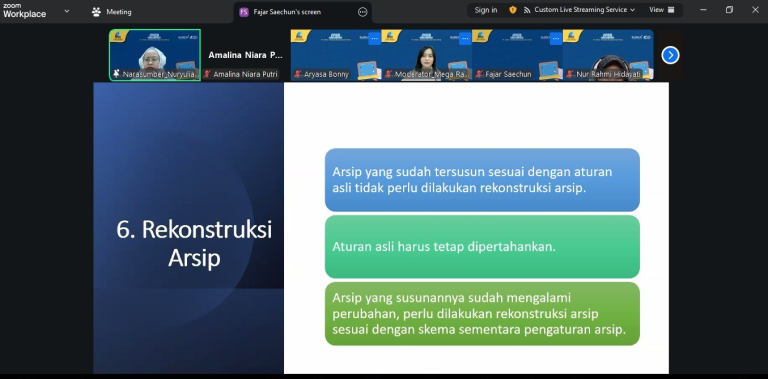Click muted mic icon beside Aryasa Bonny
This screenshot has width=768, height=379.
coord(298,74)
